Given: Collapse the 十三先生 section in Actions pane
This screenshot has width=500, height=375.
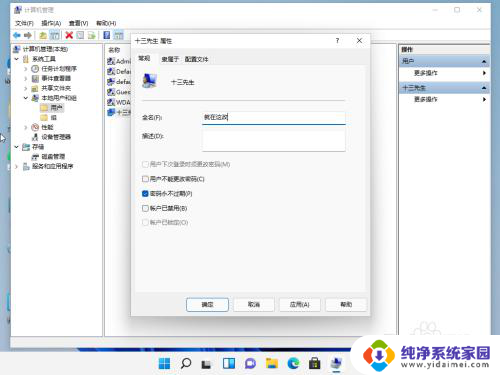Looking at the screenshot, I should coord(484,88).
